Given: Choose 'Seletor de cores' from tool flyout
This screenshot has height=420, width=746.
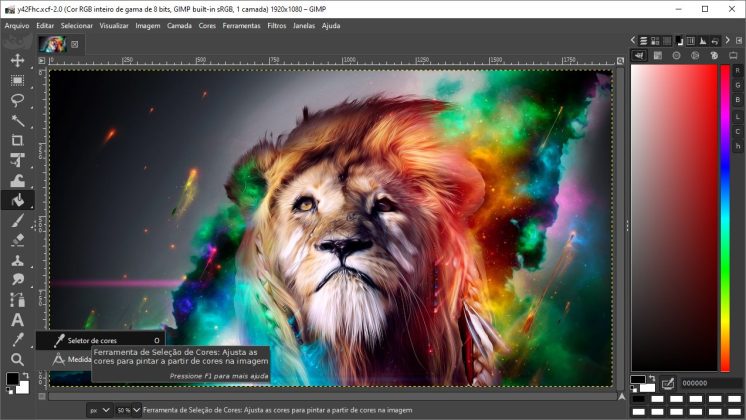Looking at the screenshot, I should click(x=100, y=341).
